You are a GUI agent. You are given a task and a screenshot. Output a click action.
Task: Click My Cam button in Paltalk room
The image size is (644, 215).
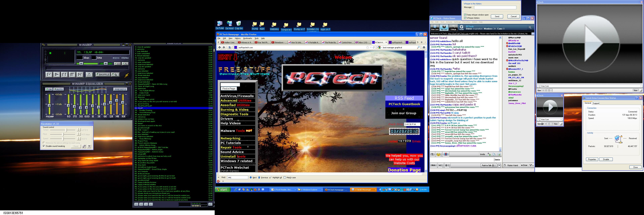click(x=444, y=28)
